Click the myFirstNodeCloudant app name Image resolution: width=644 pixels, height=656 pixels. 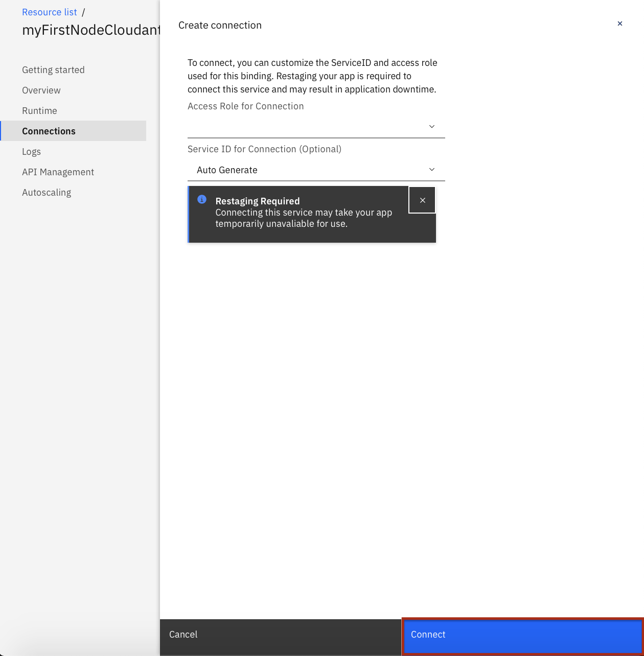[91, 30]
